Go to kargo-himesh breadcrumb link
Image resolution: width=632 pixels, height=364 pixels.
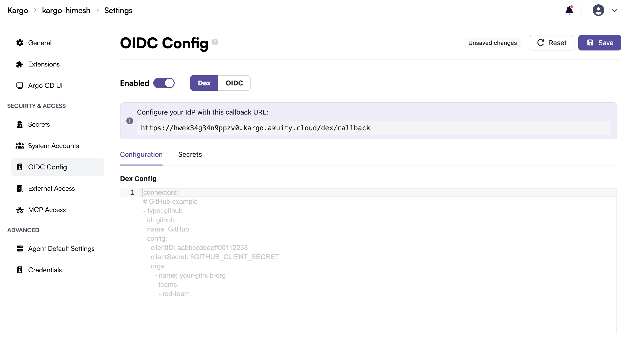pyautogui.click(x=66, y=10)
